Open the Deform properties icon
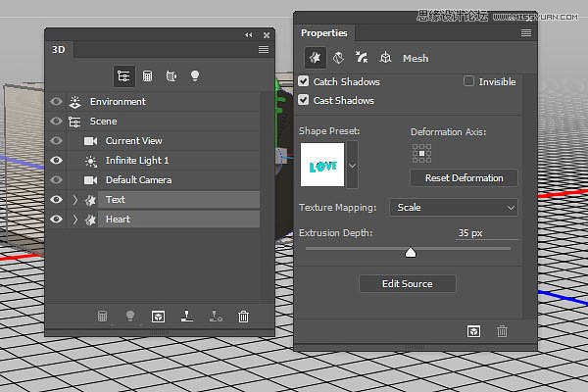The height and width of the screenshot is (392, 588). tap(338, 58)
